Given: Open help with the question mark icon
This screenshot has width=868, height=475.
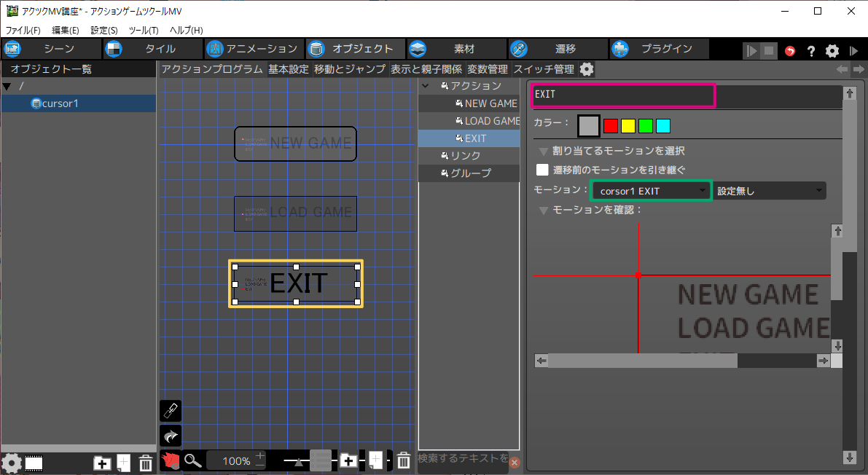Looking at the screenshot, I should [810, 51].
